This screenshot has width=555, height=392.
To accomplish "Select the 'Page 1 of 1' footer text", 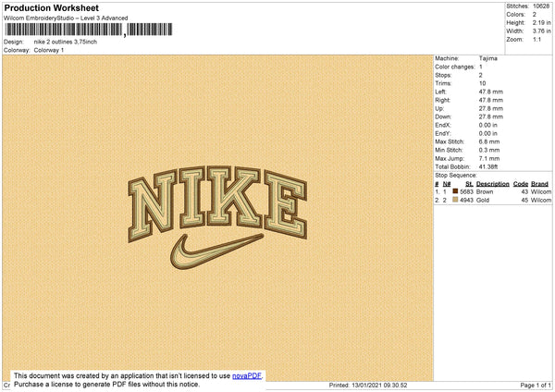I will [x=536, y=386].
